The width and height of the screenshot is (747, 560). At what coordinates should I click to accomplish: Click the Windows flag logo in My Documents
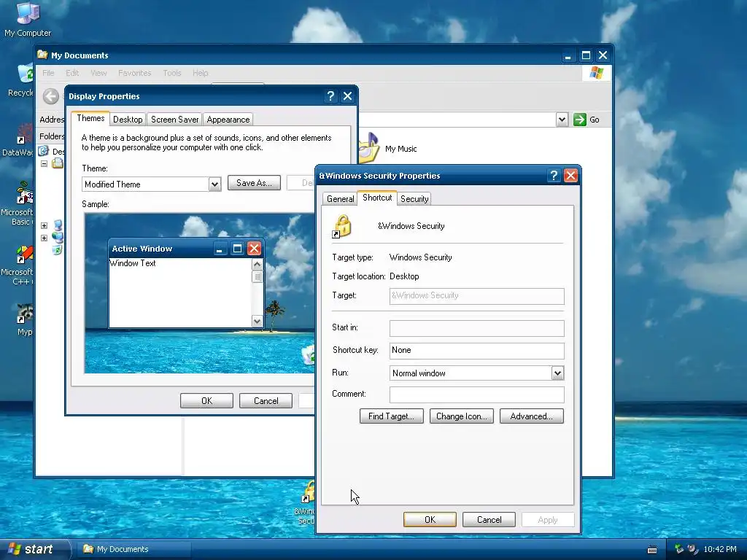(596, 73)
